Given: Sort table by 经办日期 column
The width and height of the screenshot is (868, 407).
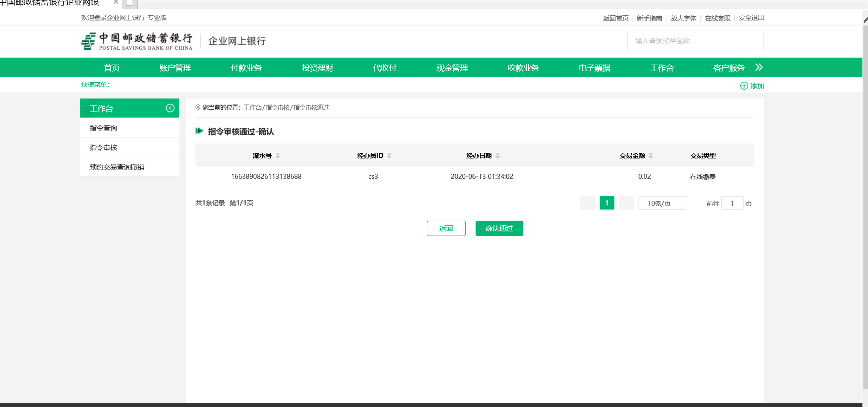Looking at the screenshot, I should 497,156.
